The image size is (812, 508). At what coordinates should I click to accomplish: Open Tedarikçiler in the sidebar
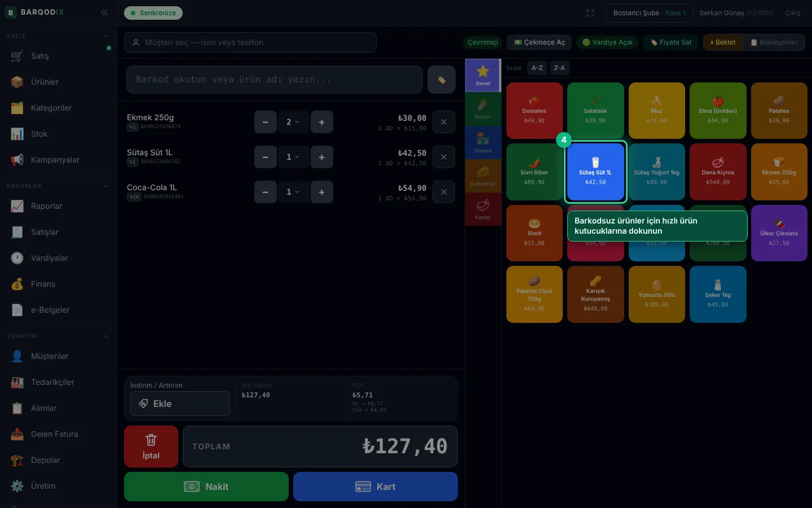pos(58,382)
